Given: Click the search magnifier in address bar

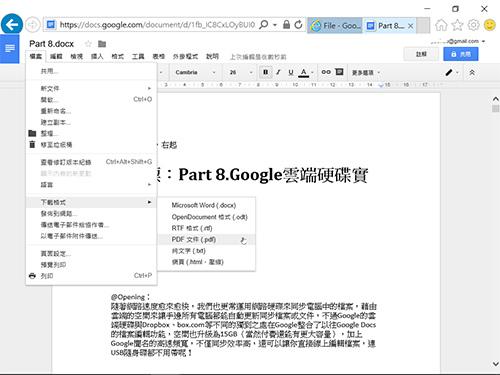Looking at the screenshot, I should (263, 24).
